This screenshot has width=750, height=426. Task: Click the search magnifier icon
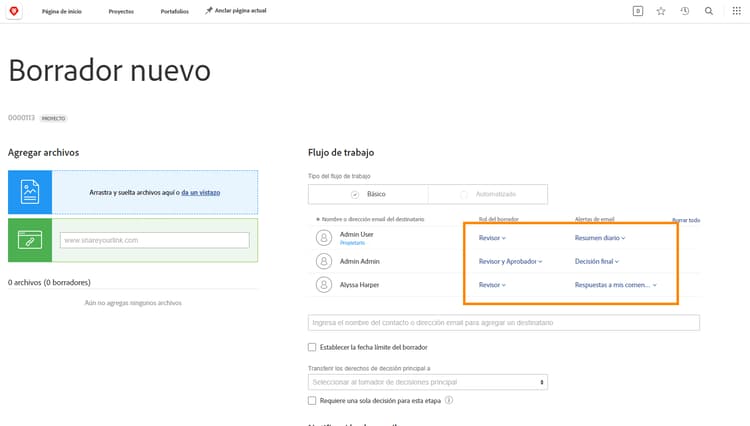tap(709, 11)
